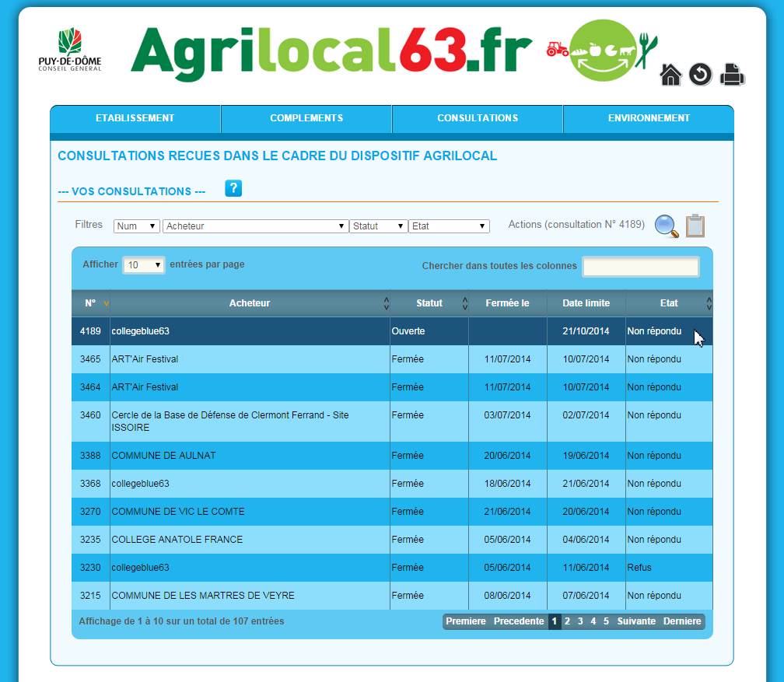Select COMMUNE DE VIC LE COMTE row
Image resolution: width=784 pixels, height=682 pixels.
[x=392, y=512]
